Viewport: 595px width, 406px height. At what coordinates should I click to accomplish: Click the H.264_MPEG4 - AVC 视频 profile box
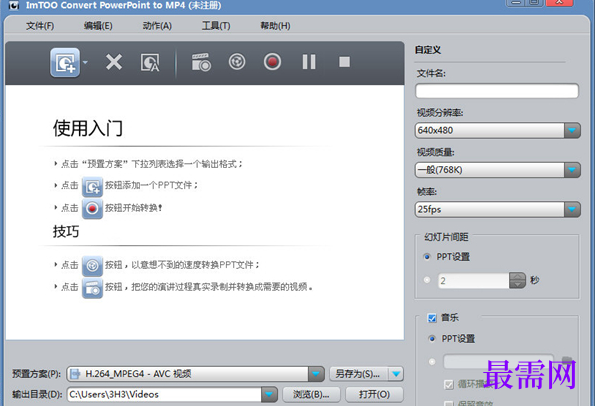[188, 374]
